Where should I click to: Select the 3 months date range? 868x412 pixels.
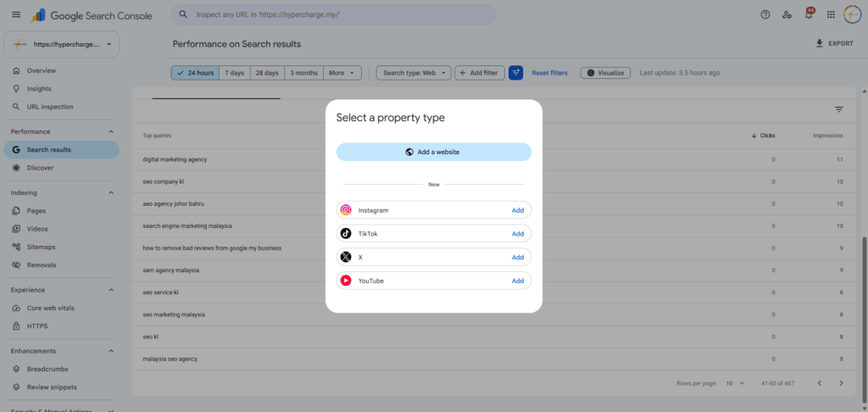tap(304, 73)
